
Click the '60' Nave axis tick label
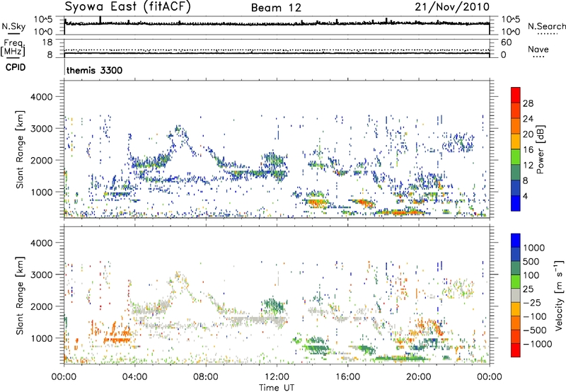[x=506, y=42]
